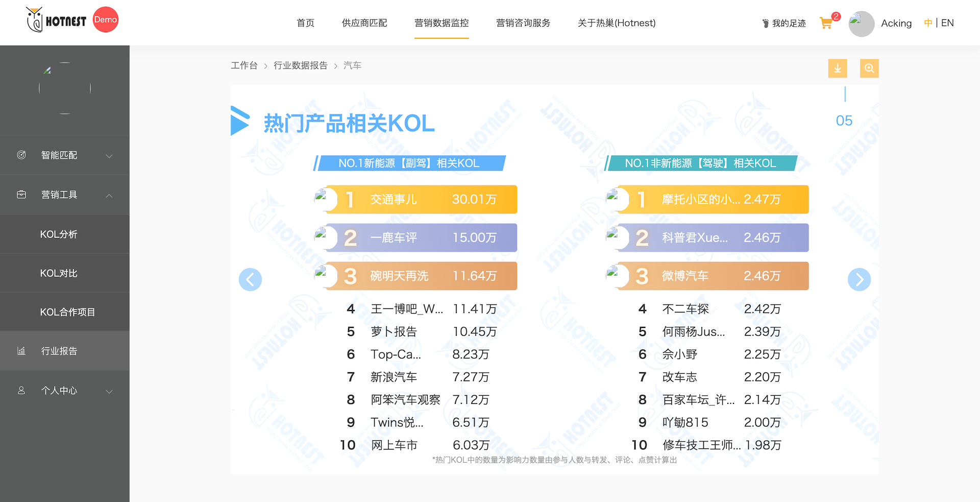Open the 供应商匹配 navigation tab
980x502 pixels.
tap(364, 23)
